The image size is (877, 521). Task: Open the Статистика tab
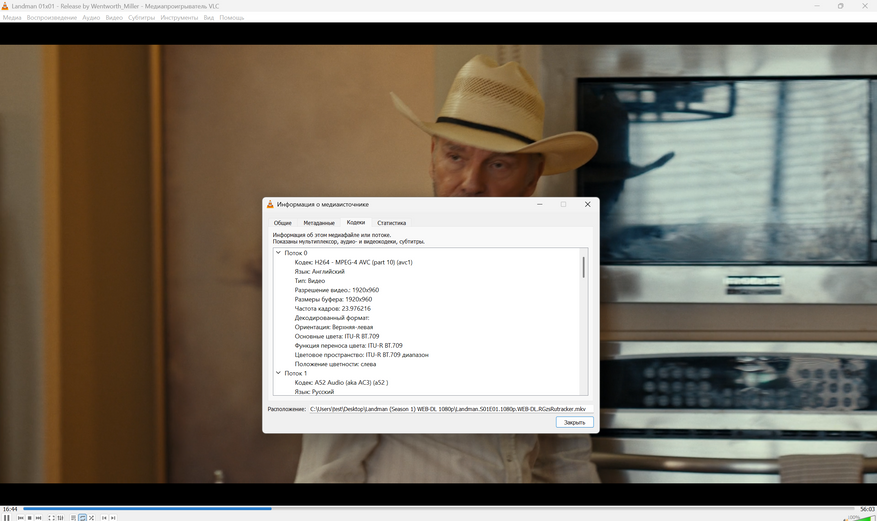(x=391, y=223)
